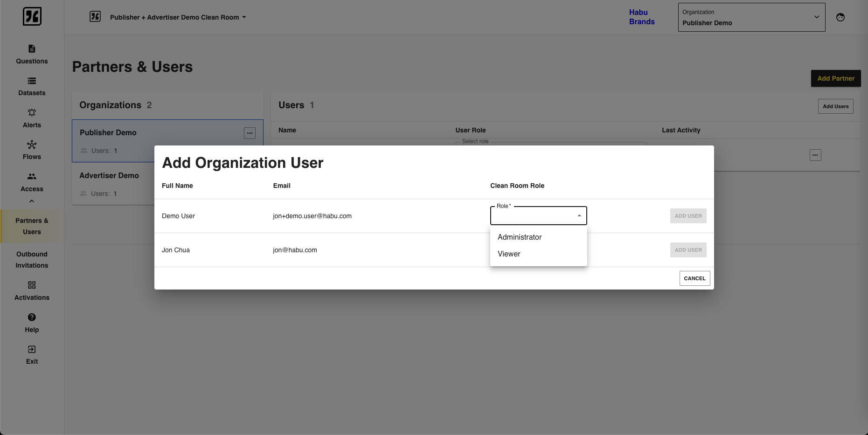
Task: Click the clean room logo in the header
Action: [x=95, y=17]
